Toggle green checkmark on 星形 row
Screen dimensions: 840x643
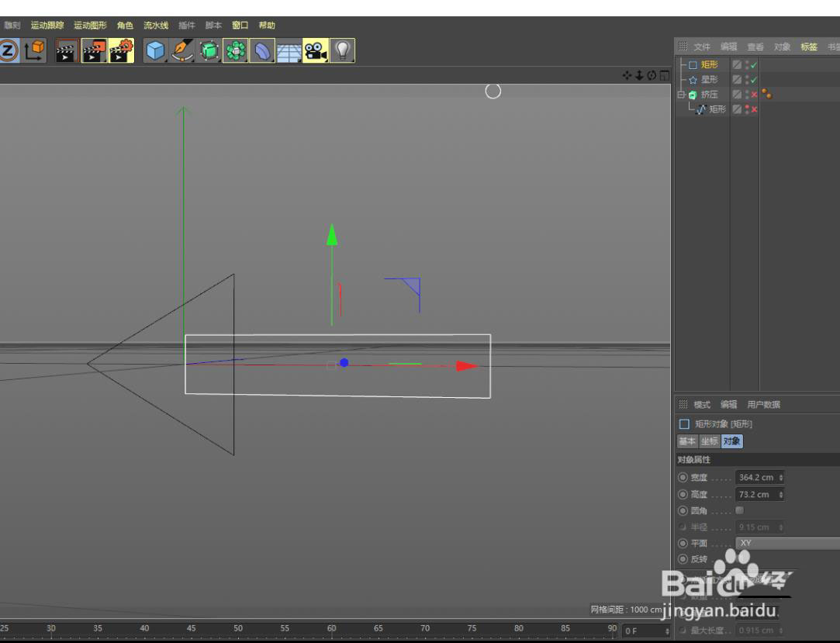(754, 80)
